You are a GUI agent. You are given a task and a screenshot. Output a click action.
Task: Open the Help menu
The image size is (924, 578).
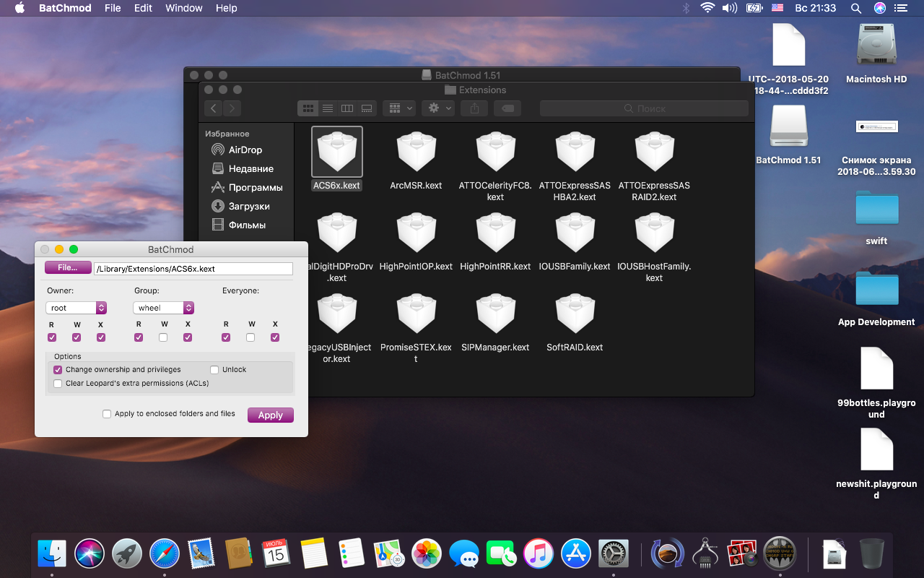click(227, 8)
